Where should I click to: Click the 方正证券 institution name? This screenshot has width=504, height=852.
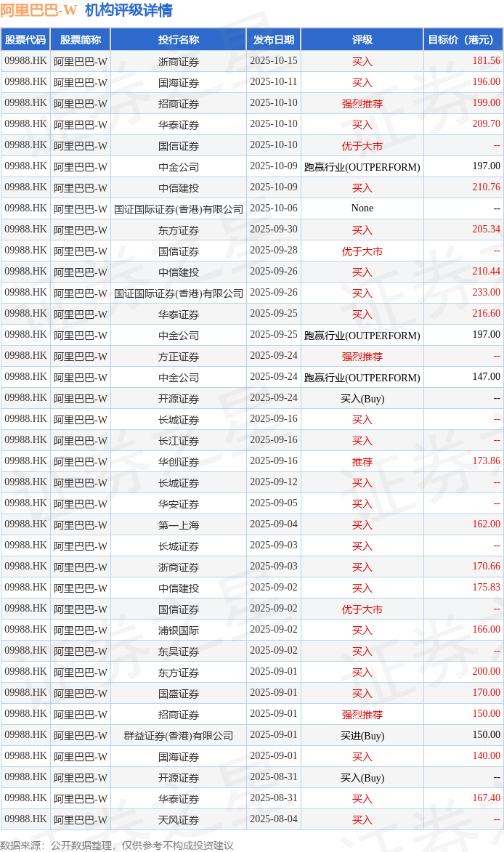179,357
